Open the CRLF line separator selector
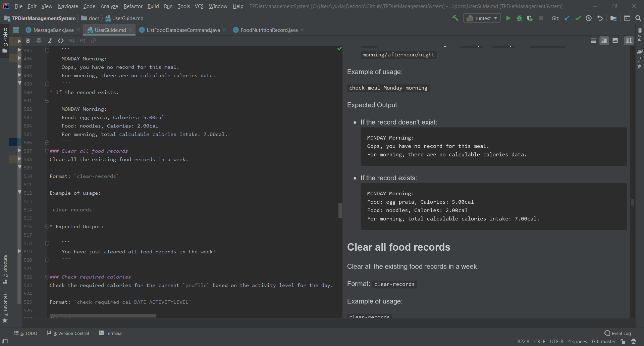Image resolution: width=644 pixels, height=346 pixels. [539, 342]
